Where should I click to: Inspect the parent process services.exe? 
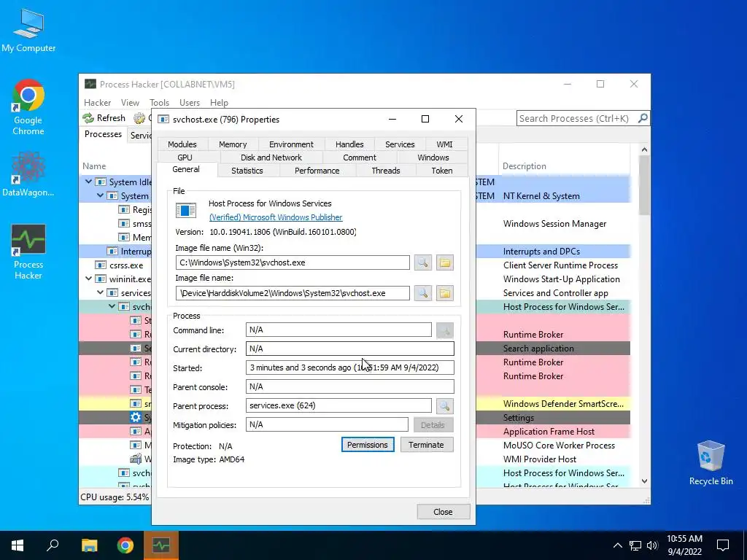[x=444, y=405]
